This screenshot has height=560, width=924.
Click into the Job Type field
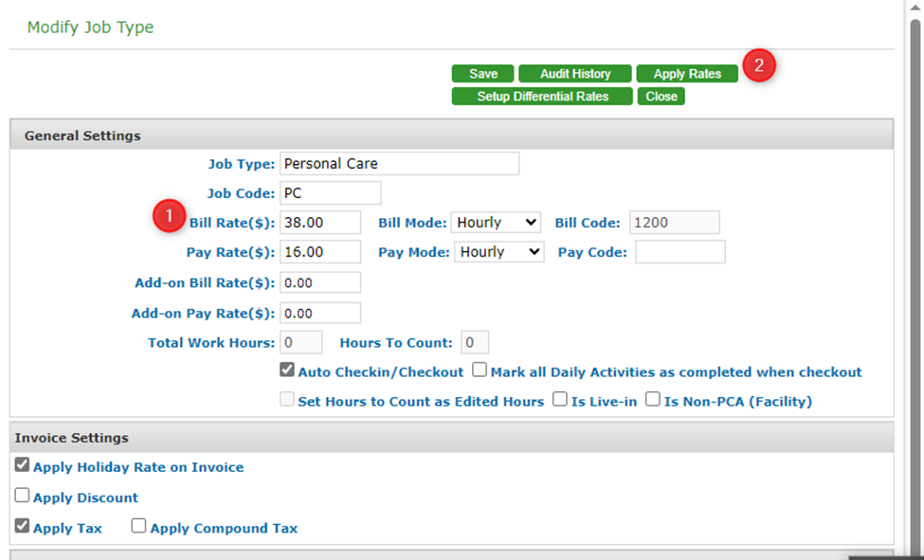[x=399, y=164]
